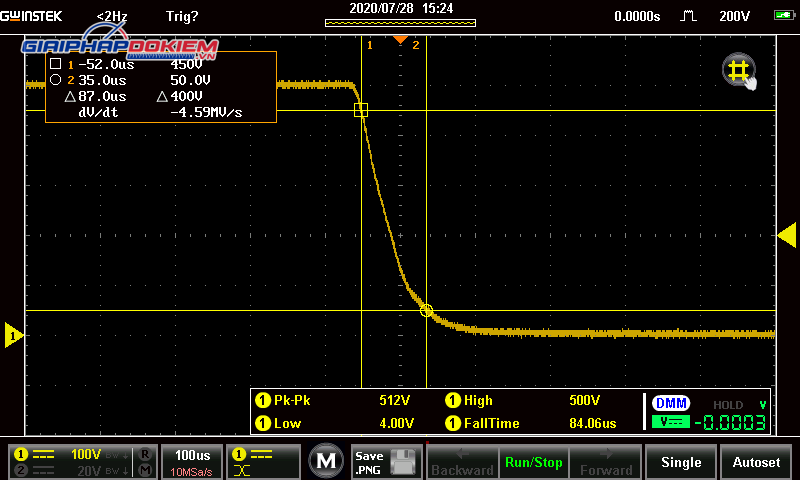Click the memory position bar at top

(x=401, y=23)
